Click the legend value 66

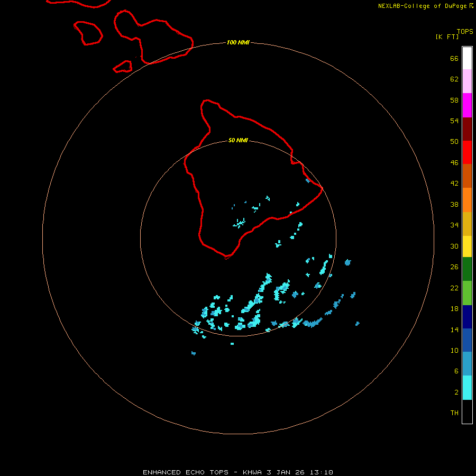(x=454, y=59)
